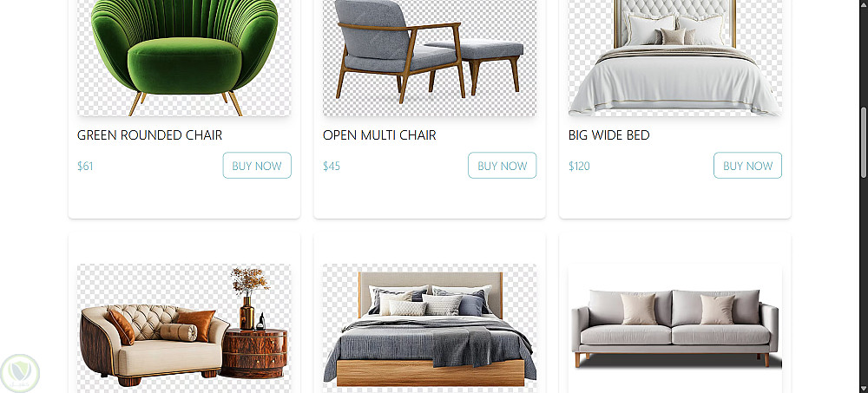Click the green leaf logo icon

coord(20,373)
